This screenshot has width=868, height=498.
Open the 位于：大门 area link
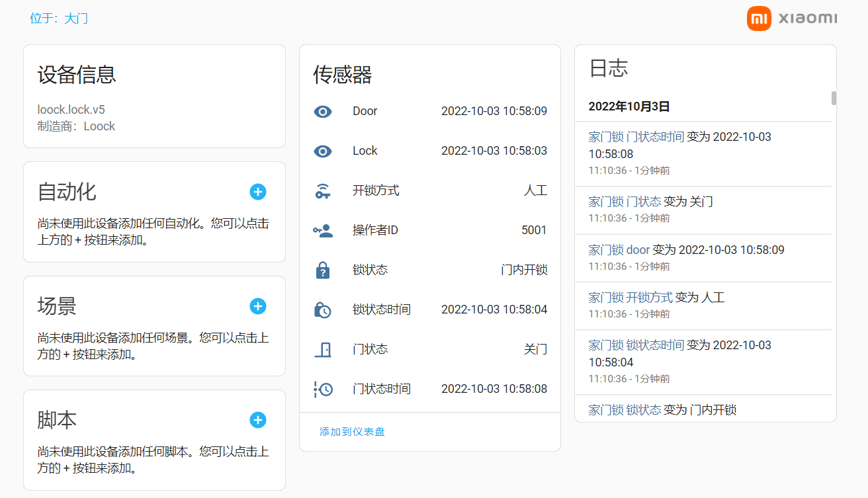59,19
